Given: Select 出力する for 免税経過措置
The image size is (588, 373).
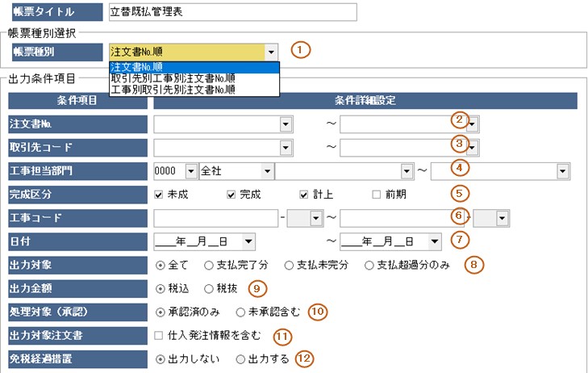Looking at the screenshot, I should (x=240, y=358).
